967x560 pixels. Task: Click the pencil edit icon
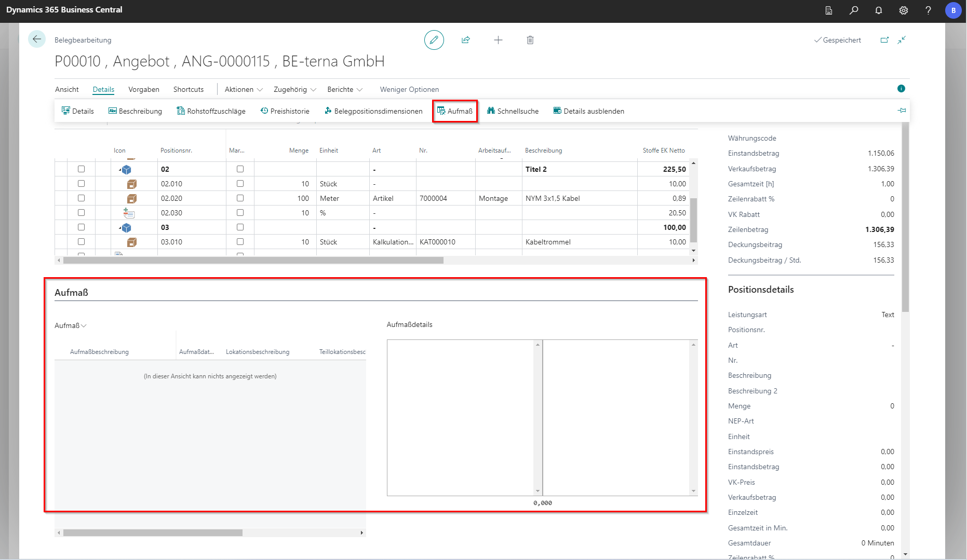434,40
